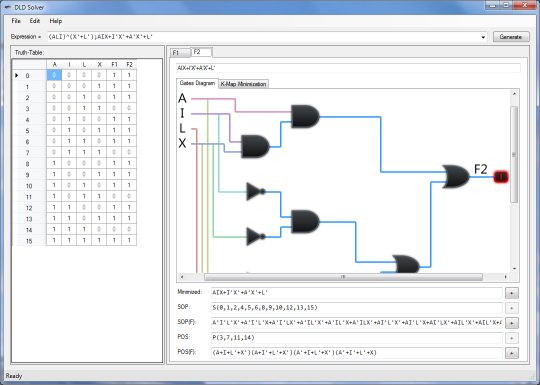
Task: Click the L column header in truth table
Action: pyautogui.click(x=84, y=64)
